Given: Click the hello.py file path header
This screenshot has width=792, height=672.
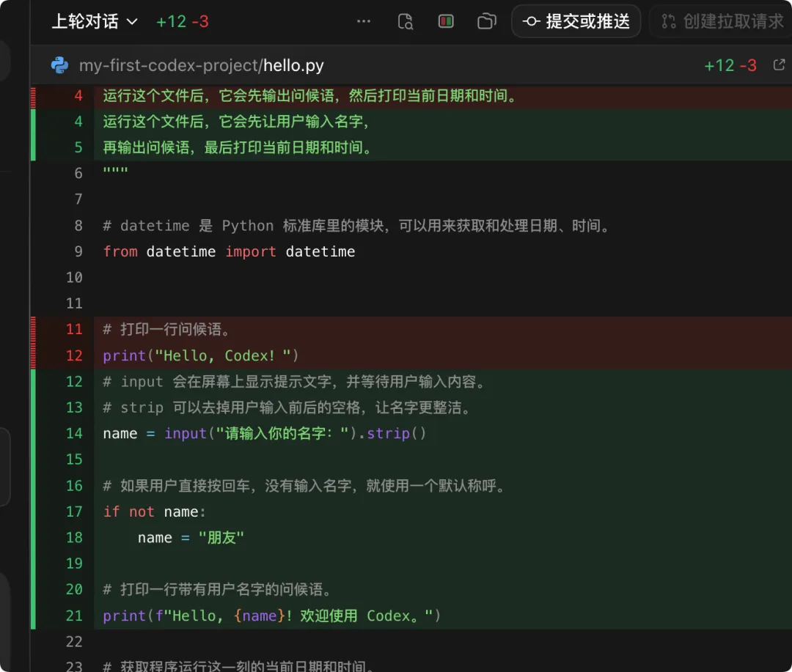Looking at the screenshot, I should pyautogui.click(x=202, y=65).
